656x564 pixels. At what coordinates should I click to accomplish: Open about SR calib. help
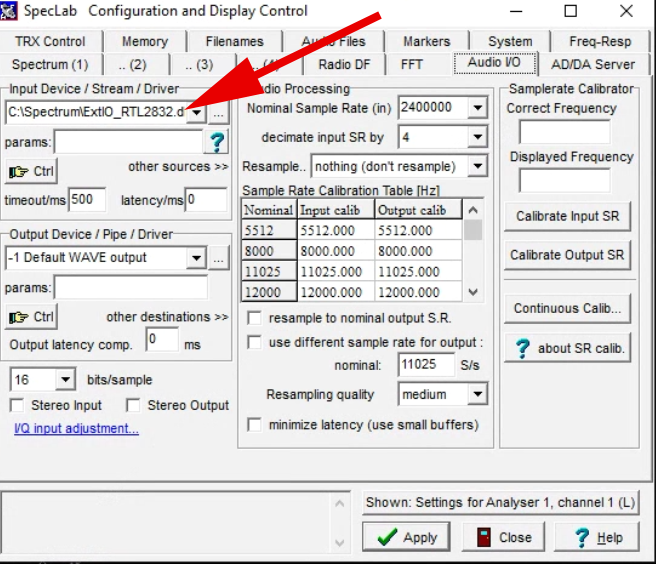coord(567,348)
